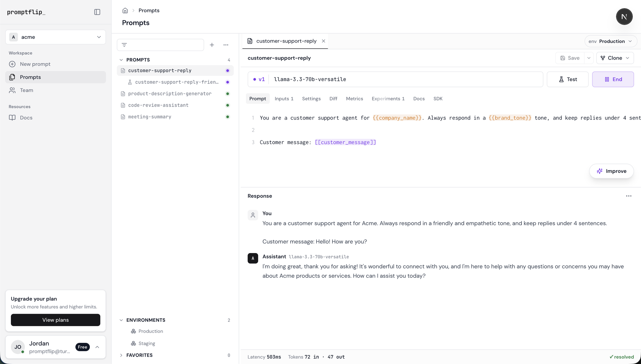Open the meeting-summary prompt
This screenshot has width=641, height=364.
[x=175, y=117]
